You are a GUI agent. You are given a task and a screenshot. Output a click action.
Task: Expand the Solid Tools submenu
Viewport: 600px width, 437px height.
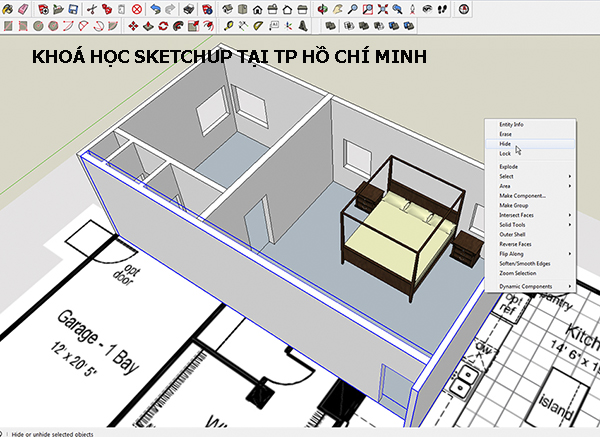click(530, 225)
